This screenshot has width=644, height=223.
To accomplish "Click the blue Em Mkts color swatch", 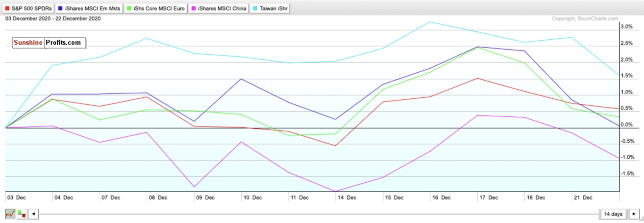I will pyautogui.click(x=60, y=8).
